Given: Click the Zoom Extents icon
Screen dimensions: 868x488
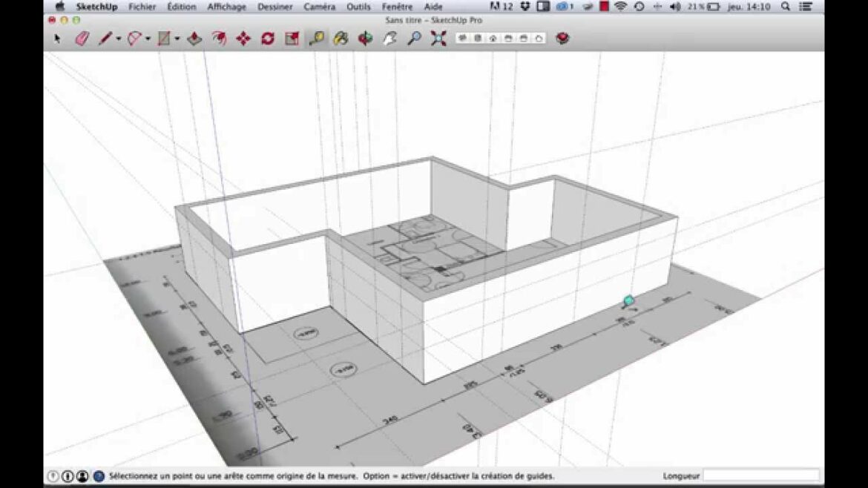Looking at the screenshot, I should [438, 39].
